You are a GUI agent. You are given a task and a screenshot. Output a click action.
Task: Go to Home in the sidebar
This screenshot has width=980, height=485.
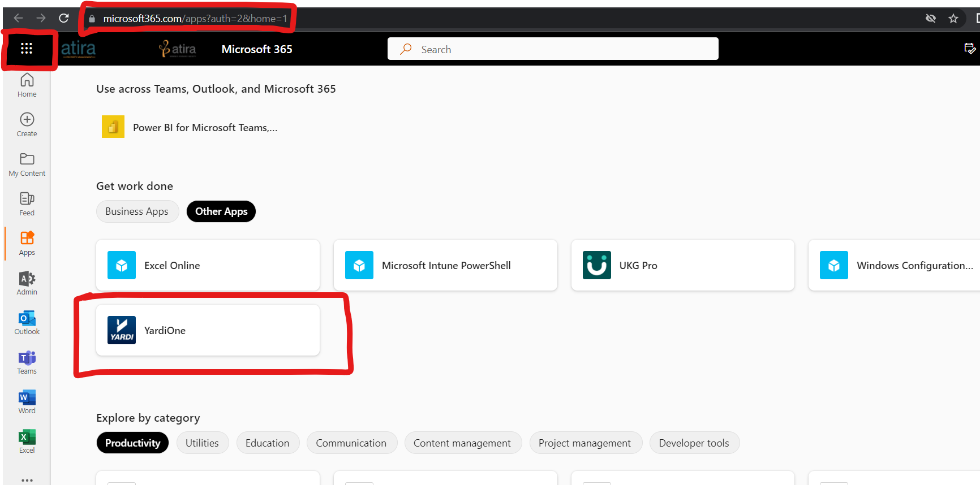[x=27, y=85]
